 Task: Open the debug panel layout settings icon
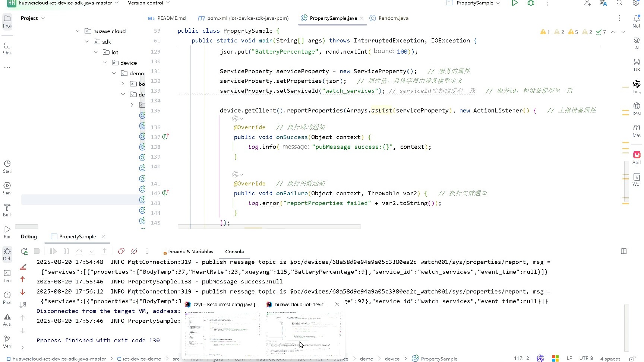click(624, 251)
